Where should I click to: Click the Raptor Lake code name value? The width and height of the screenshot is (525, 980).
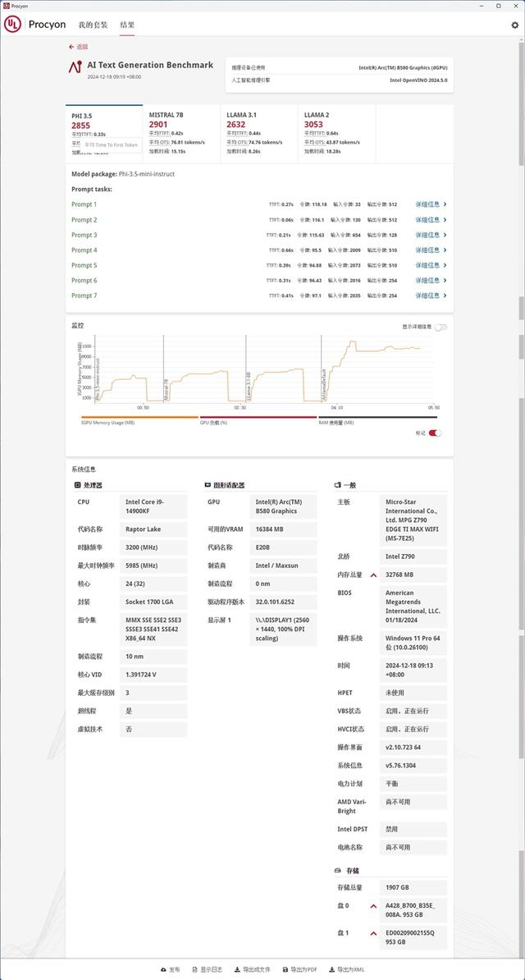(153, 529)
